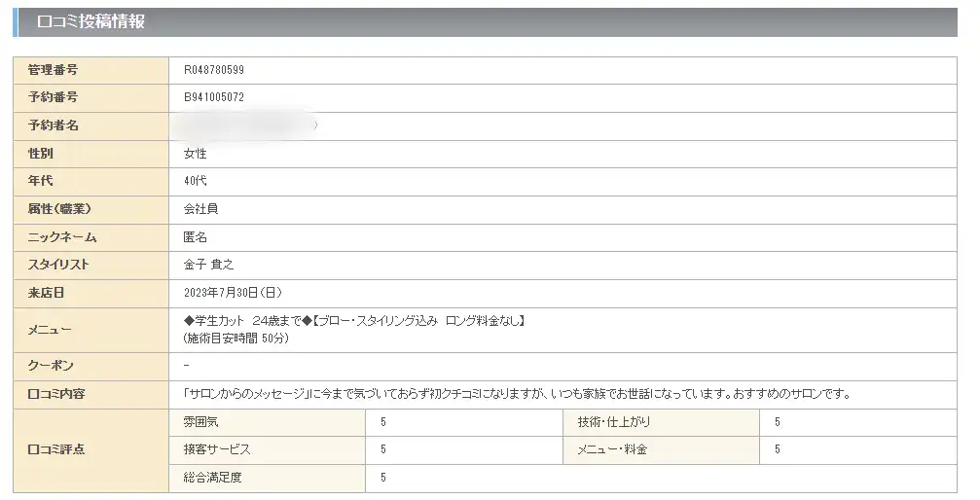Select management number R048780599
Image resolution: width=980 pixels, height=500 pixels.
(x=214, y=70)
